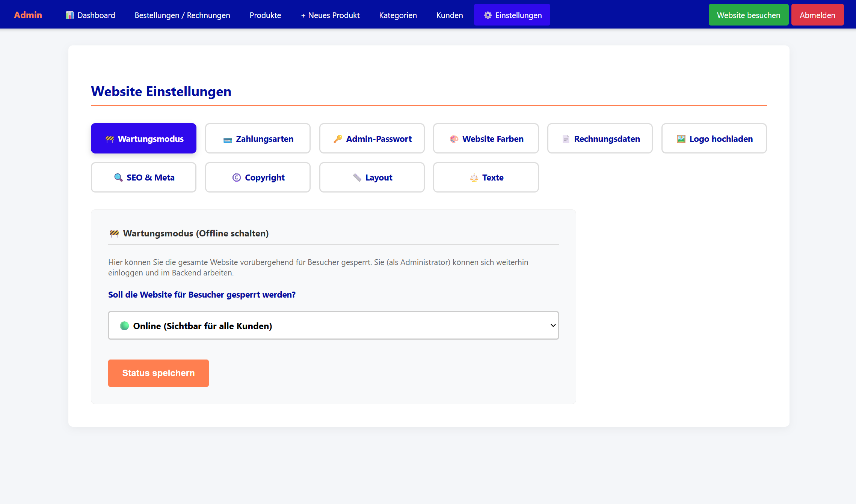Open the website visibility status dropdown
856x504 pixels.
[x=333, y=325]
